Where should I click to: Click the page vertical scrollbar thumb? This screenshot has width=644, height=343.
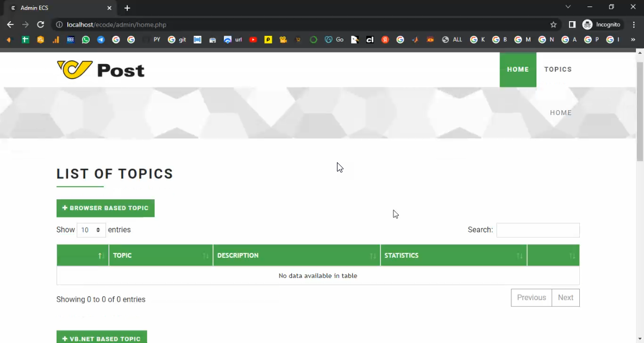coord(640,112)
